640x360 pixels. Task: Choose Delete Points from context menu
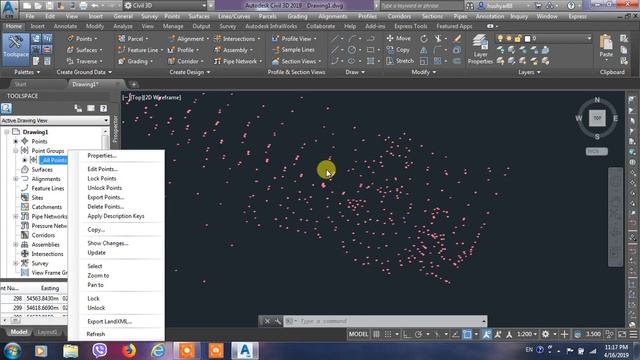(106, 207)
